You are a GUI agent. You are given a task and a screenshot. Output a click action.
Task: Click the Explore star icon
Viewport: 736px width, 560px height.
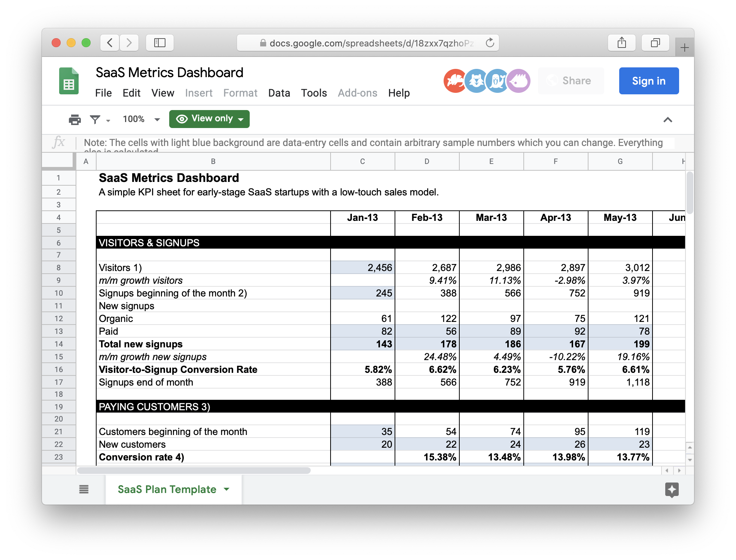tap(672, 489)
